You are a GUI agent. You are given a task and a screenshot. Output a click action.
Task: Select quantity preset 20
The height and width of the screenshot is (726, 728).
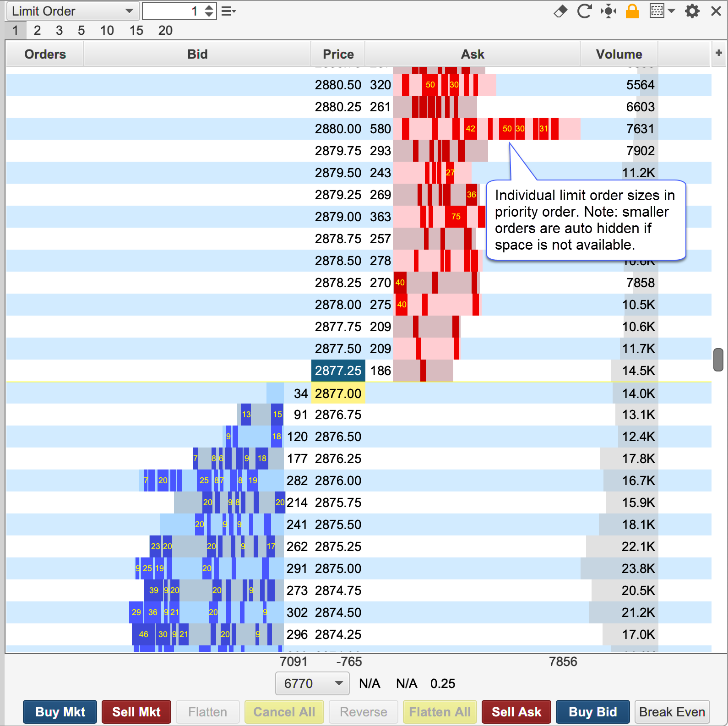pos(165,31)
